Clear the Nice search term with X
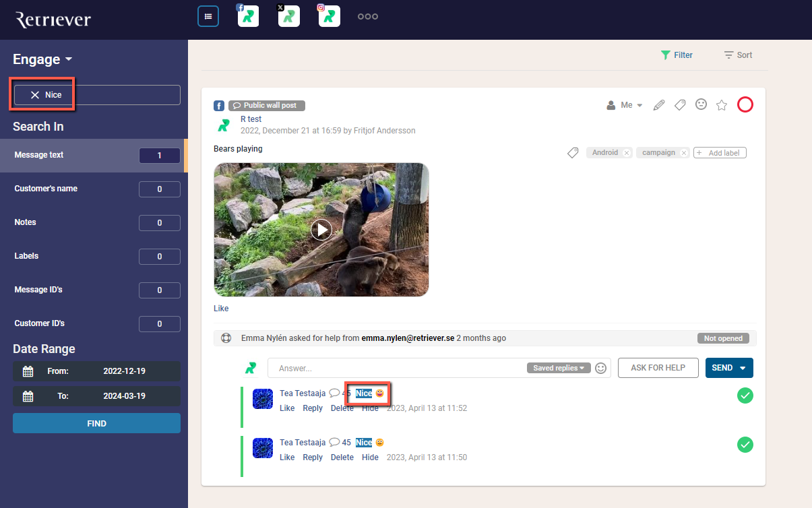 [x=35, y=95]
